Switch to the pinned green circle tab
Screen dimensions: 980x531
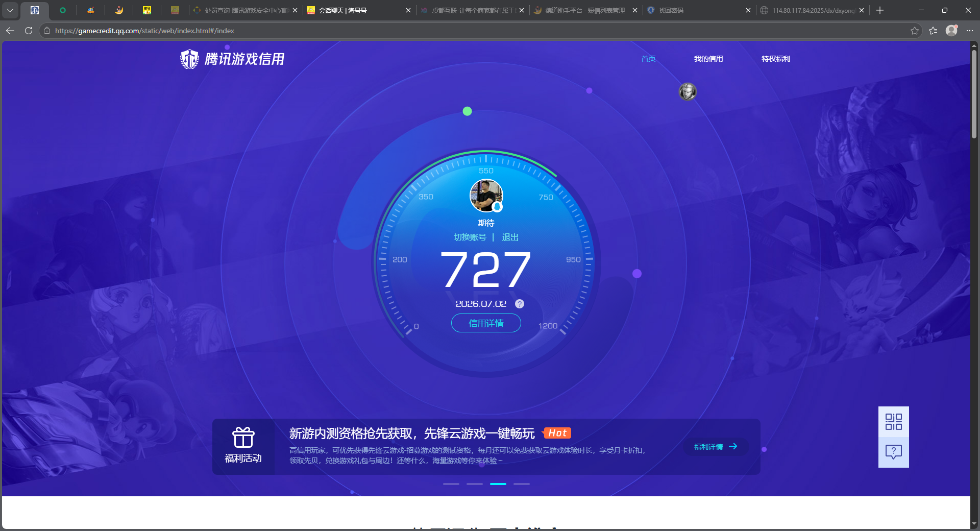tap(63, 10)
